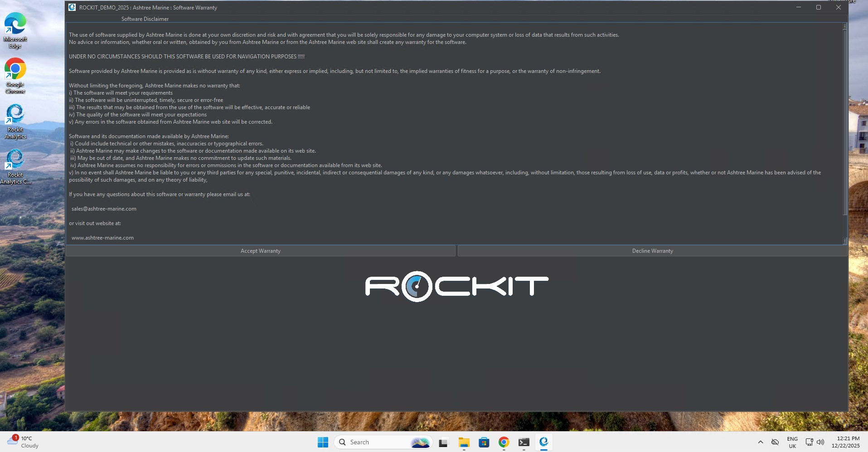Screen dimensions: 868x452
Task: Open Google Chrome desktop shortcut
Action: 15,76
